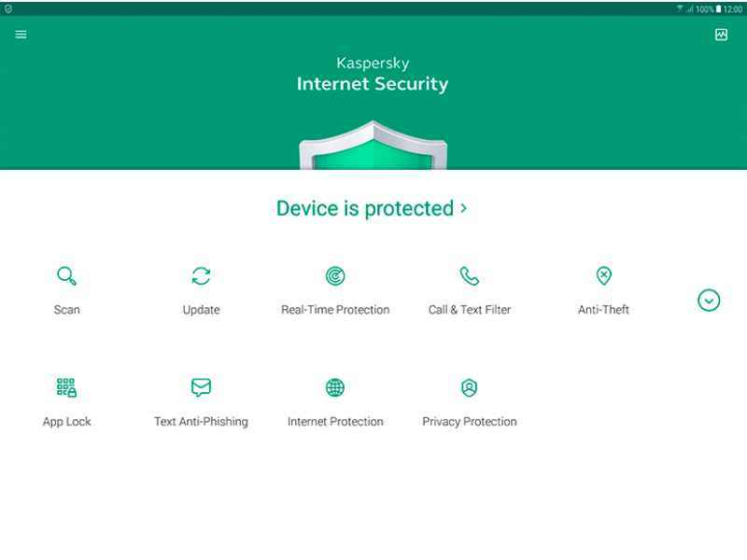Select the 'Privacy Protection' label
The image size is (747, 560).
pyautogui.click(x=470, y=422)
